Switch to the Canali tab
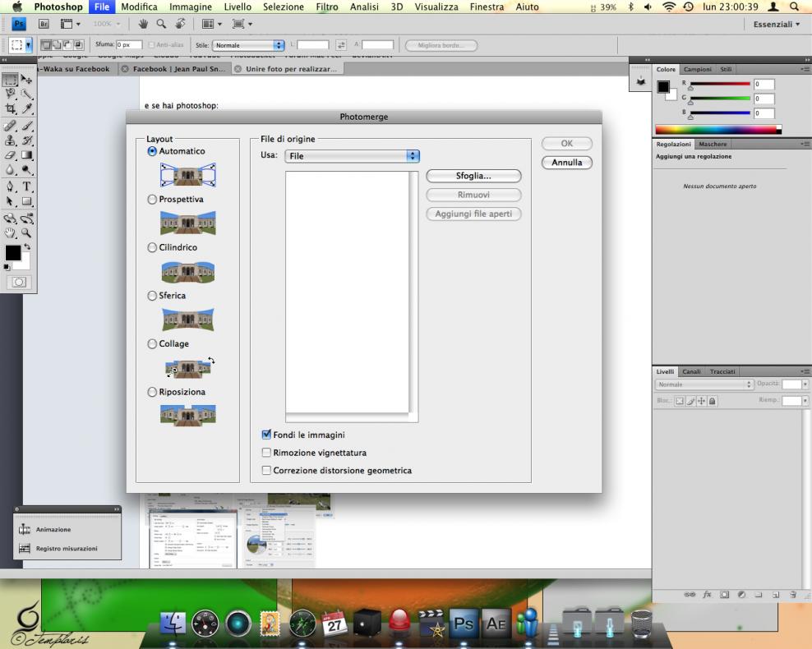 [691, 371]
